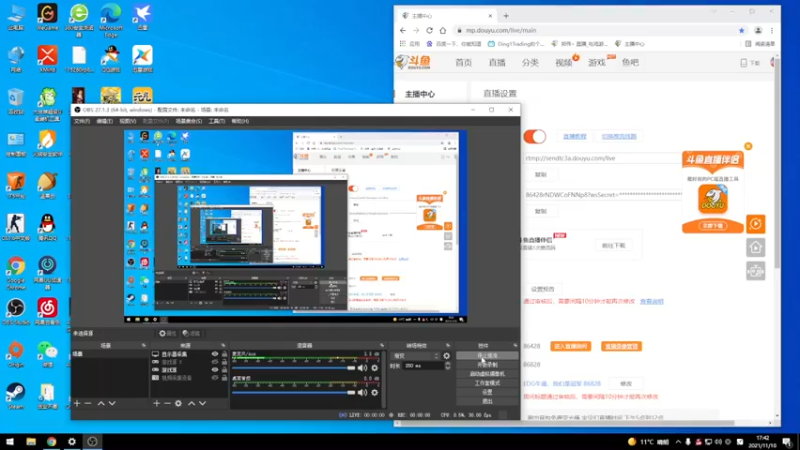Click Start Recording button in OBS
This screenshot has width=800, height=450.
tap(487, 365)
